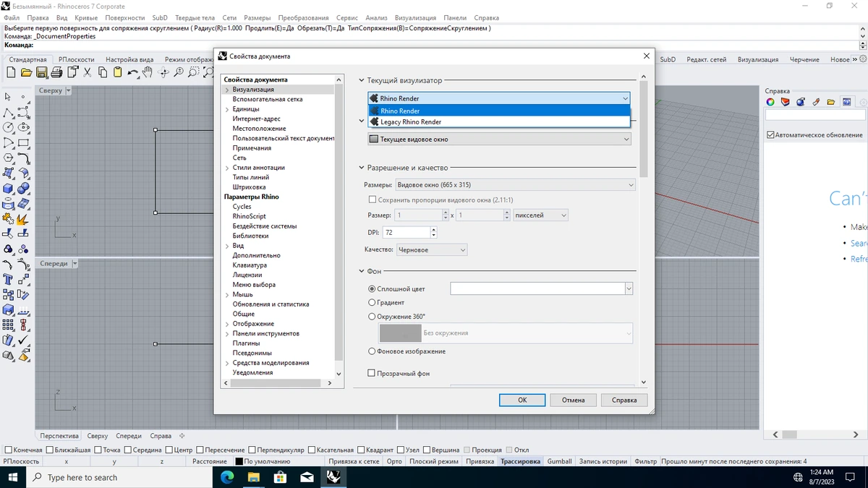
Task: Open the Файл menu
Action: point(12,17)
